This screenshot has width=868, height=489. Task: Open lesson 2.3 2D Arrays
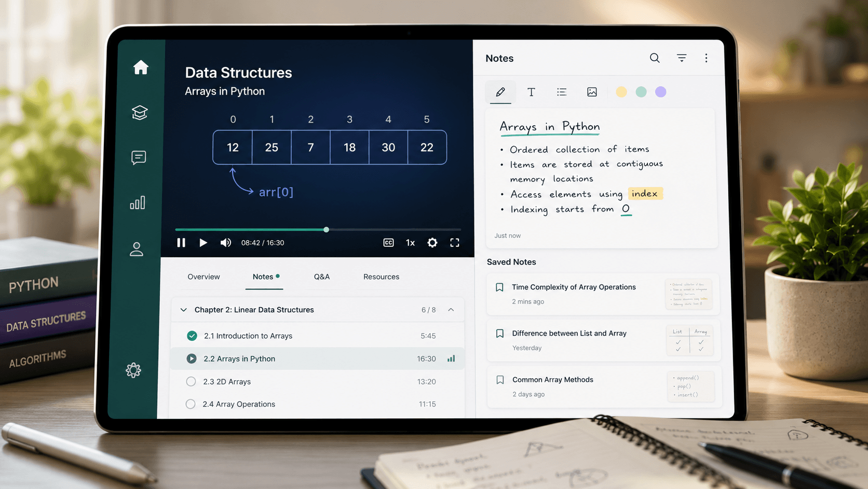[x=317, y=381]
